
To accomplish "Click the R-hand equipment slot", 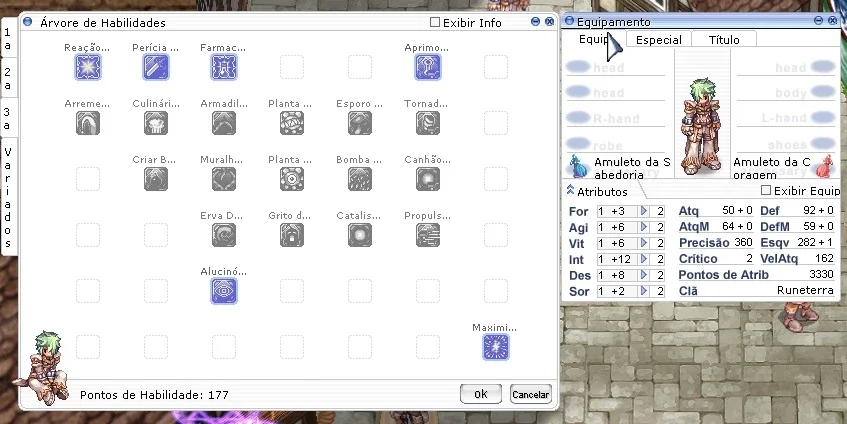I will tap(616, 118).
